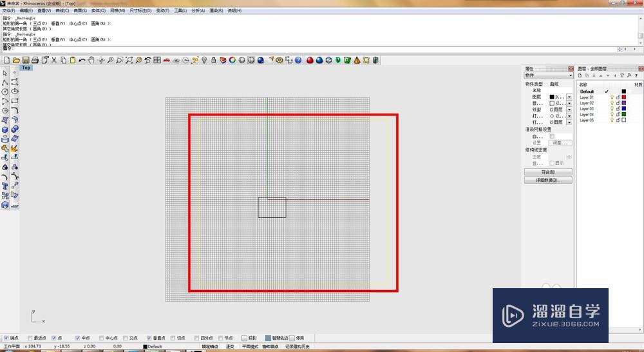Screen dimensions: 644x352
Task: Open the color wheel icon in toolbar
Action: tap(232, 60)
